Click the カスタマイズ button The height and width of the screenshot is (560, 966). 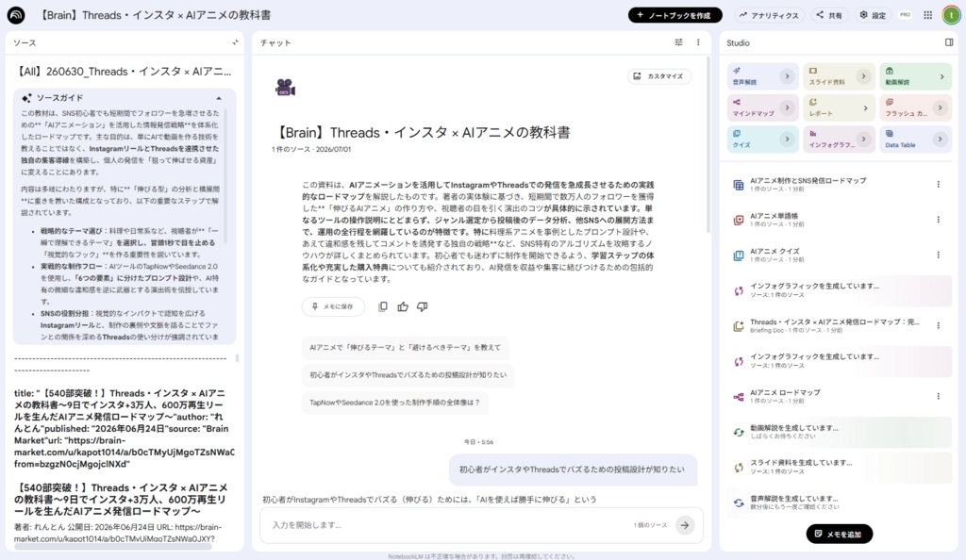pos(658,76)
